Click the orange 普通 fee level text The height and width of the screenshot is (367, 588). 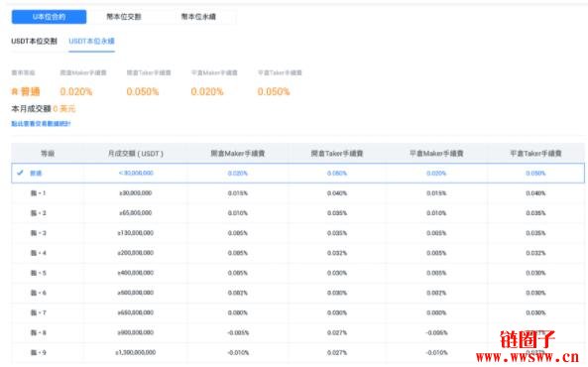pyautogui.click(x=31, y=91)
